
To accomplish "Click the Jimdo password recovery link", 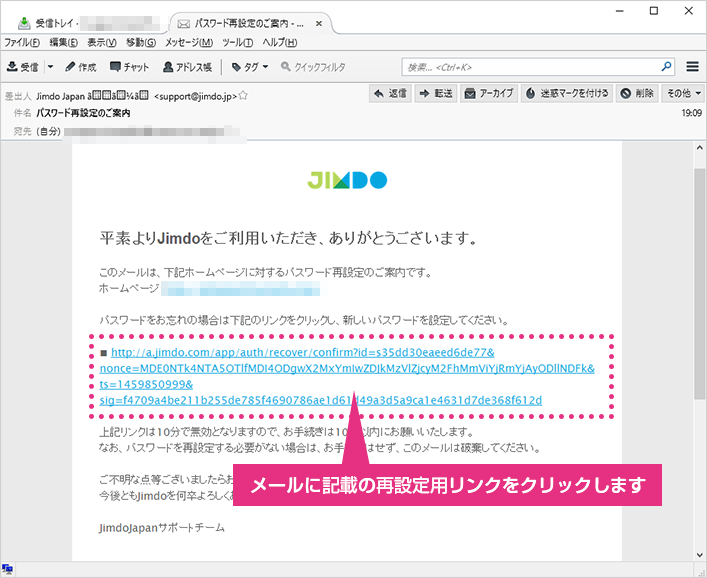I will [x=347, y=376].
